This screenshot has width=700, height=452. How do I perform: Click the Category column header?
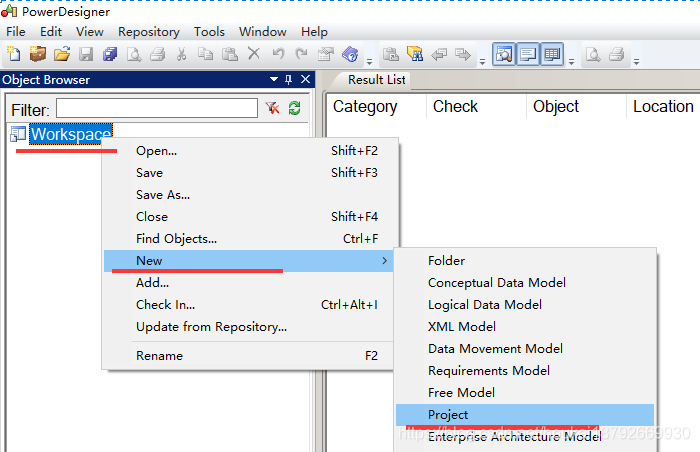[377, 106]
